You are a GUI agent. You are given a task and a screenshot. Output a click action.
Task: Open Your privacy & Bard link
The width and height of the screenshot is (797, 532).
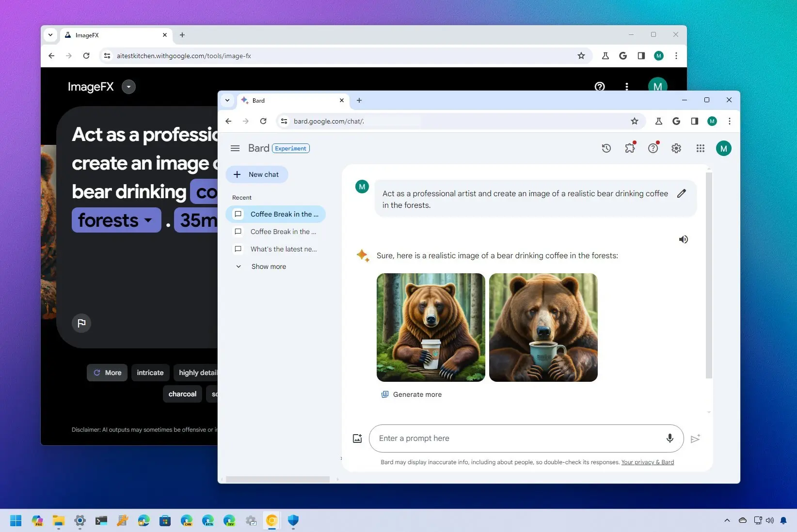(x=647, y=462)
